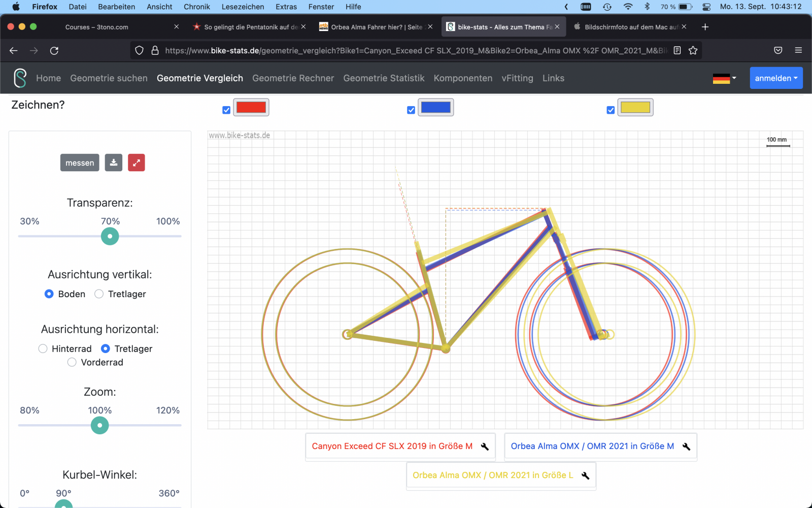Open the Geometrie Rechner nav item
This screenshot has height=508, width=812.
[x=293, y=78]
